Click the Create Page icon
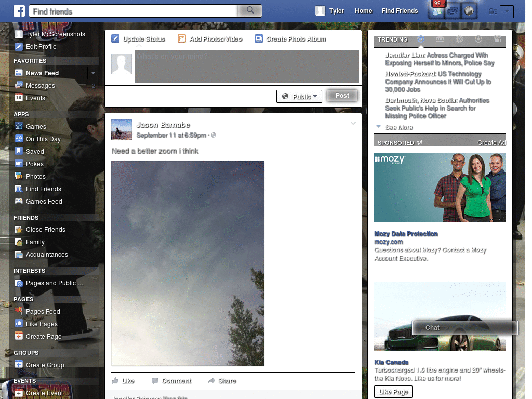532x399 pixels. pos(19,336)
